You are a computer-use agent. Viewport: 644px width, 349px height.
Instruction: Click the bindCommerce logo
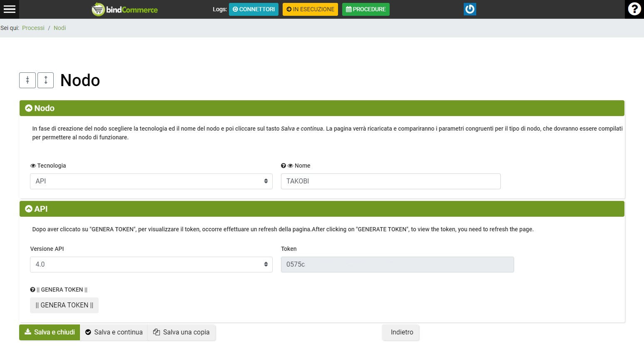124,9
